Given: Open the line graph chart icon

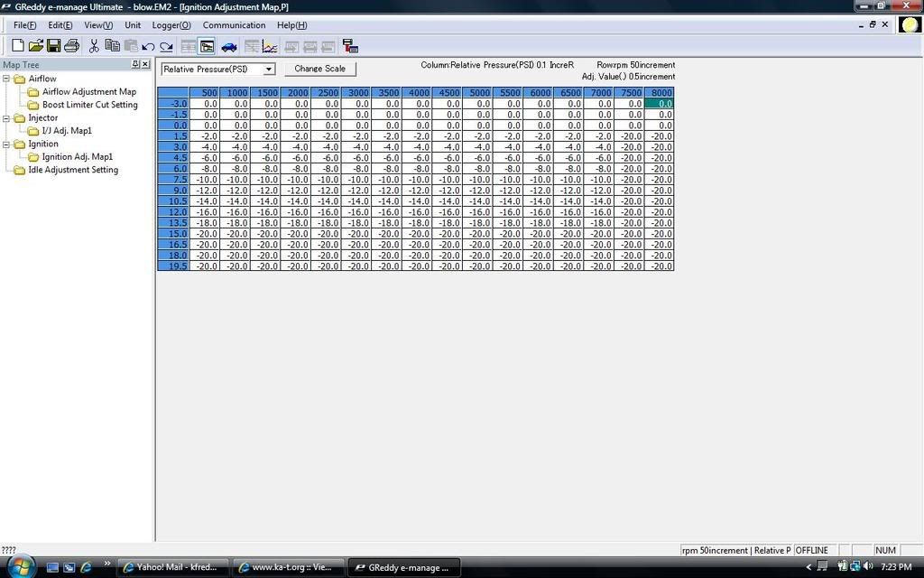Looking at the screenshot, I should click(270, 47).
